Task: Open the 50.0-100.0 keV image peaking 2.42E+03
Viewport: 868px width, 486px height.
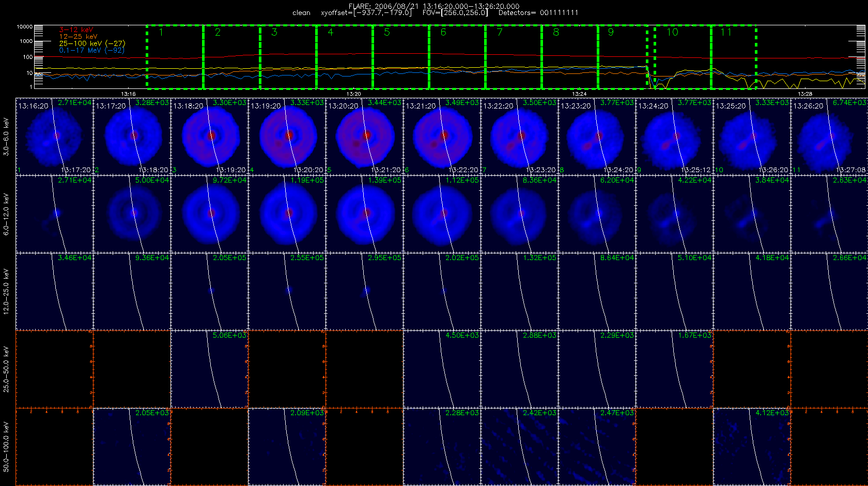Action: [519, 446]
